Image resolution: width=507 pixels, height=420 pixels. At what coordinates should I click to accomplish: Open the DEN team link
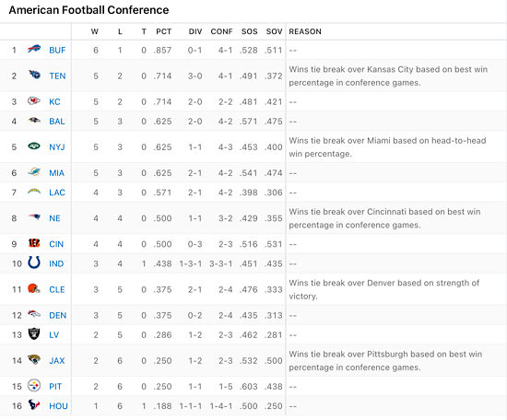click(57, 315)
